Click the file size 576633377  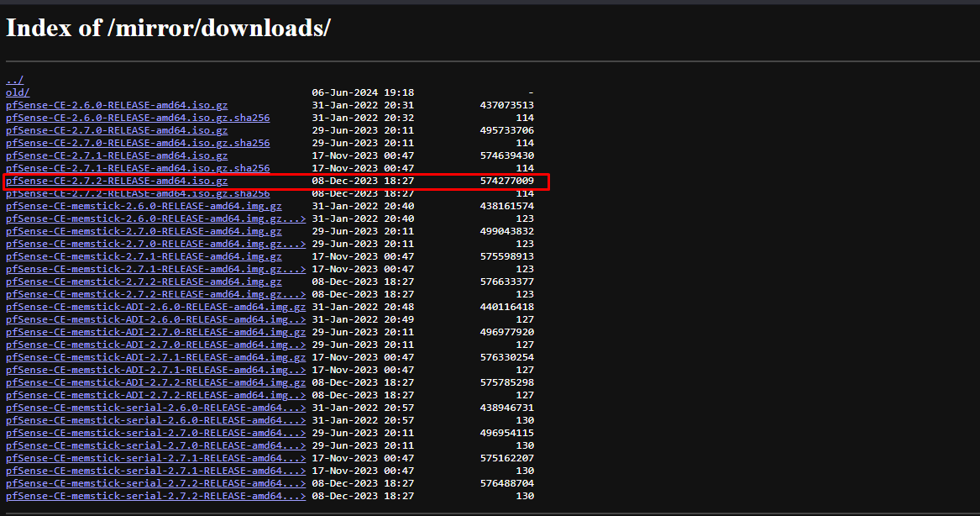(x=507, y=282)
